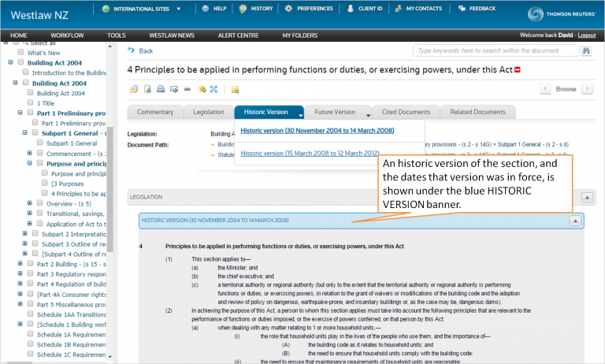Collapse the Part 1 Preliminary pro tree node
Screen dimensions: 605x364
20,113
